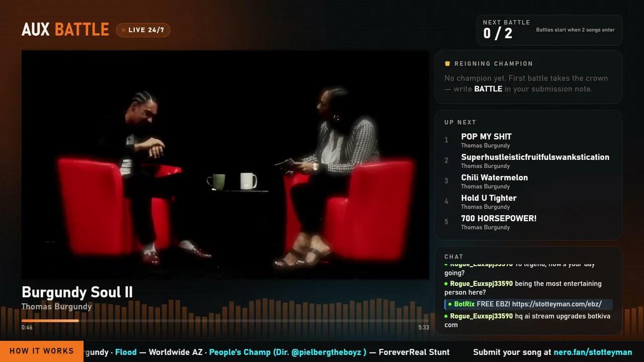Click the LIVE 24/7 badge dot
This screenshot has width=644, height=362.
124,30
